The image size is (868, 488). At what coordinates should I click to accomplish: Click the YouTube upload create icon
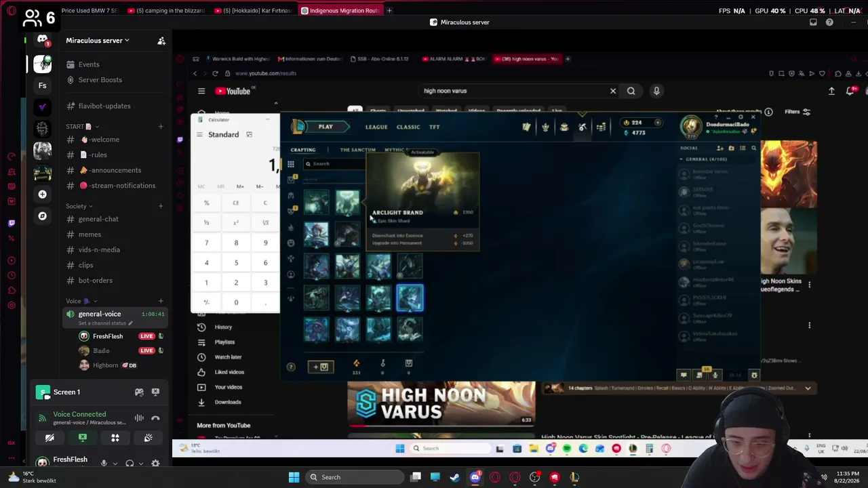pyautogui.click(x=831, y=91)
